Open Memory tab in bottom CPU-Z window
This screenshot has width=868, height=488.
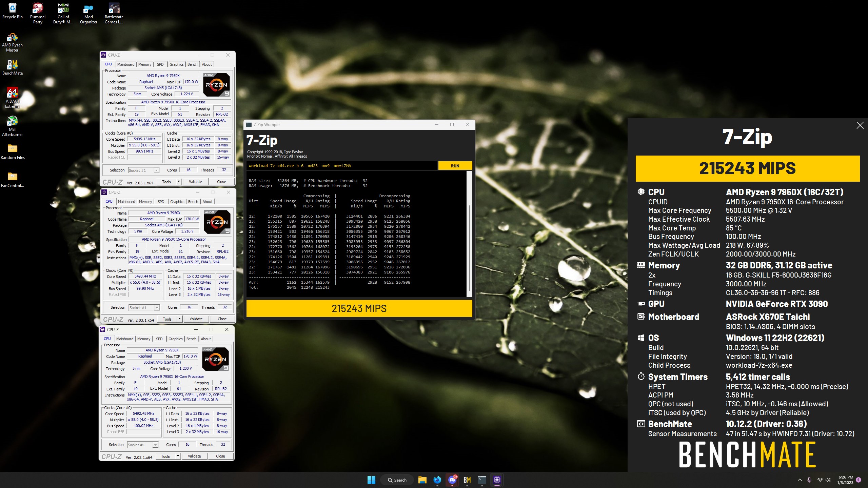144,339
